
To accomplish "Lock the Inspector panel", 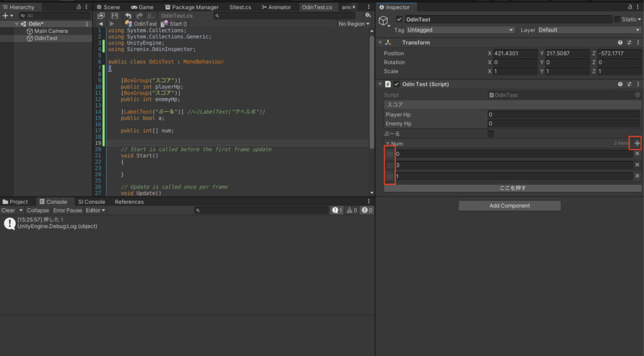I will [630, 7].
